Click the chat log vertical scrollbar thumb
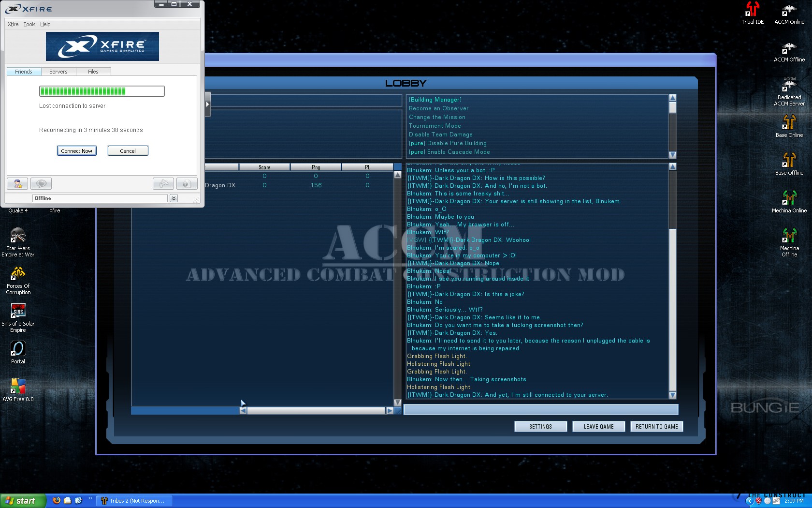812x508 pixels. 672,310
